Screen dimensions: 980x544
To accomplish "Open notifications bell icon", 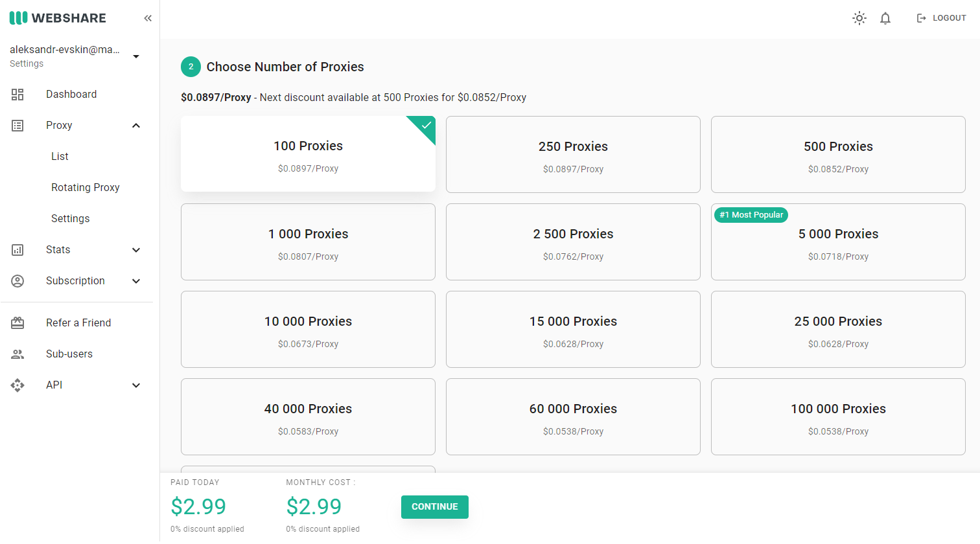I will tap(885, 18).
